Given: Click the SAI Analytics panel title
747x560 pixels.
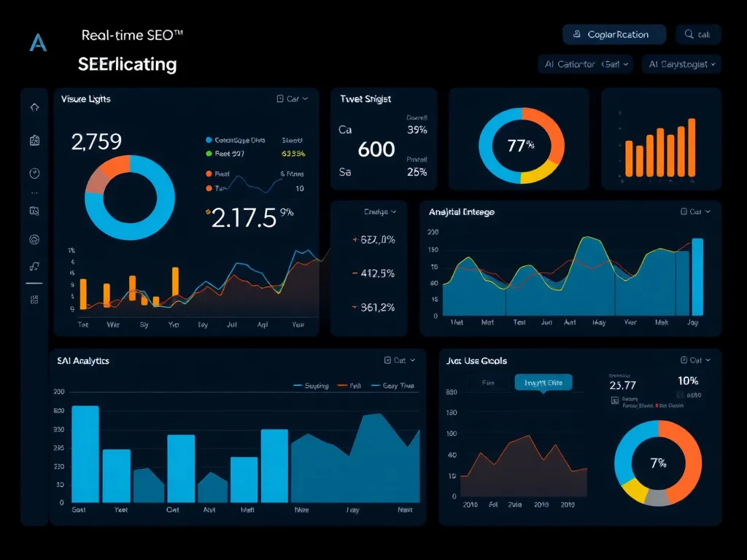Looking at the screenshot, I should pos(83,361).
